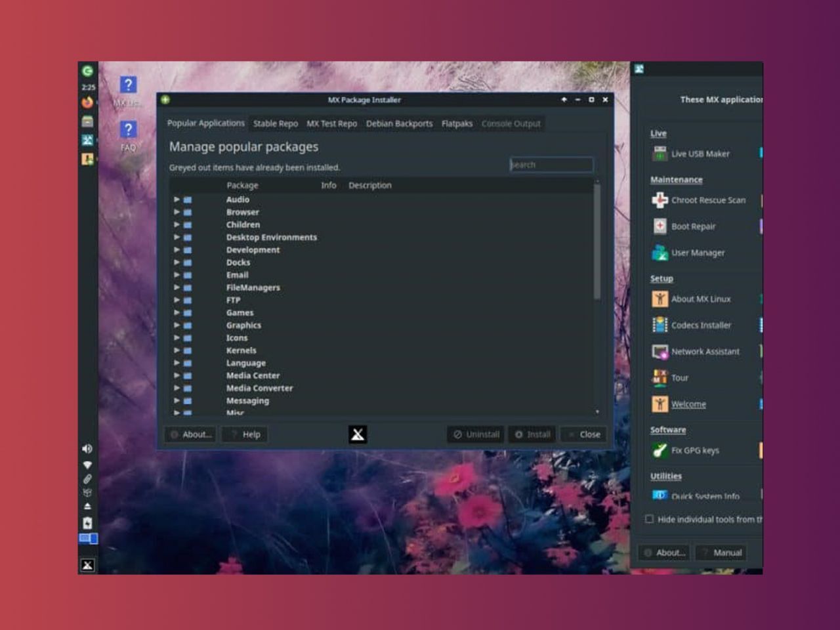Viewport: 840px width, 630px height.
Task: Expand the Browser package category
Action: 177,212
